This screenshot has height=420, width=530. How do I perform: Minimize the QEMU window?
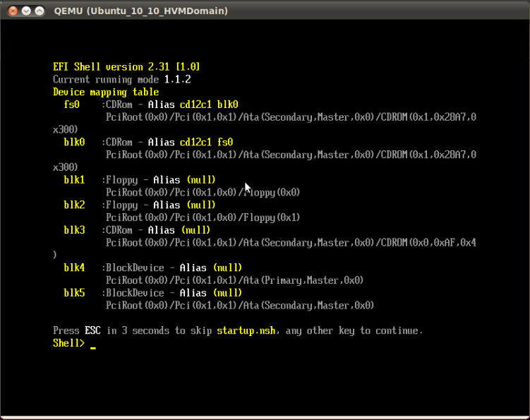25,11
